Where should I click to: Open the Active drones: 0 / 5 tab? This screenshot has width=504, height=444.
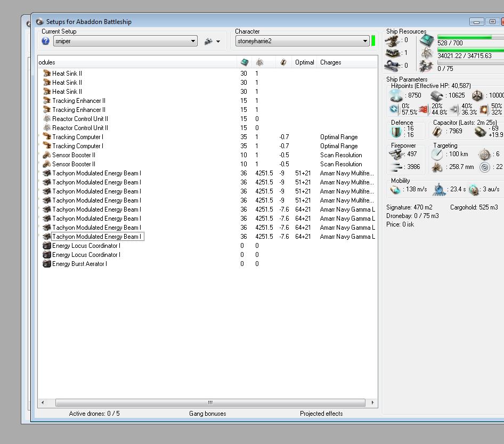[94, 414]
